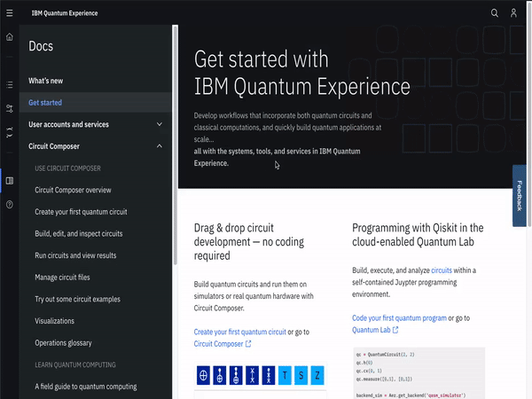The height and width of the screenshot is (399, 532).
Task: Open Circuit Composer icon in left rail
Action: coord(10,108)
